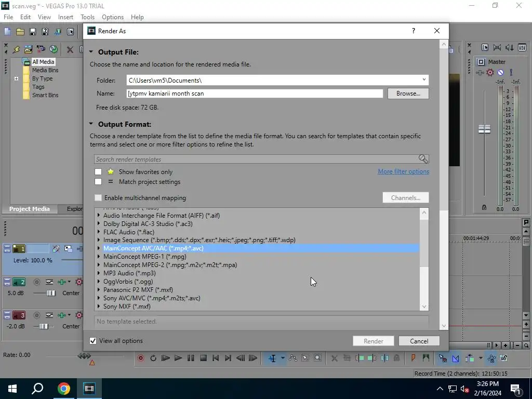The image size is (532, 399).
Task: Click the Capture Video camera icon
Action: pos(41,49)
